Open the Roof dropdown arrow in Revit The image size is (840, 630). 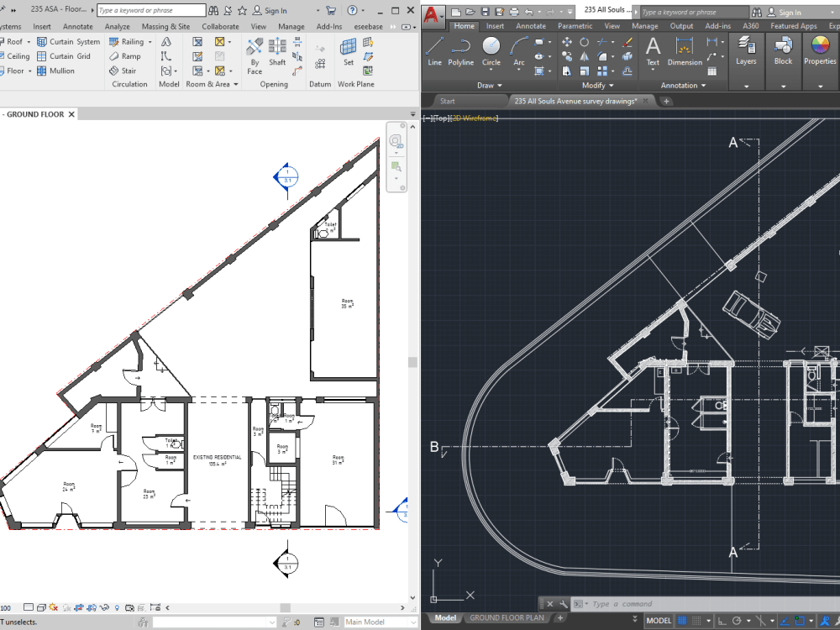click(x=29, y=42)
